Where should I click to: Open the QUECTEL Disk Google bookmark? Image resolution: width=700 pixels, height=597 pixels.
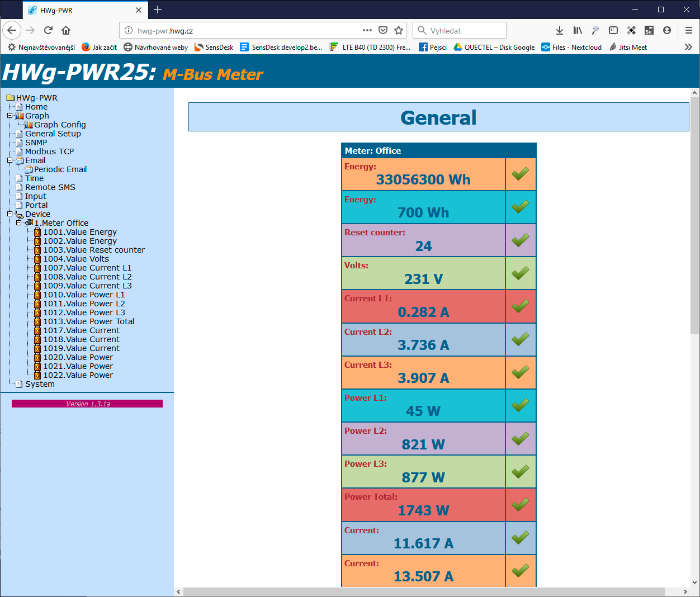pyautogui.click(x=494, y=47)
